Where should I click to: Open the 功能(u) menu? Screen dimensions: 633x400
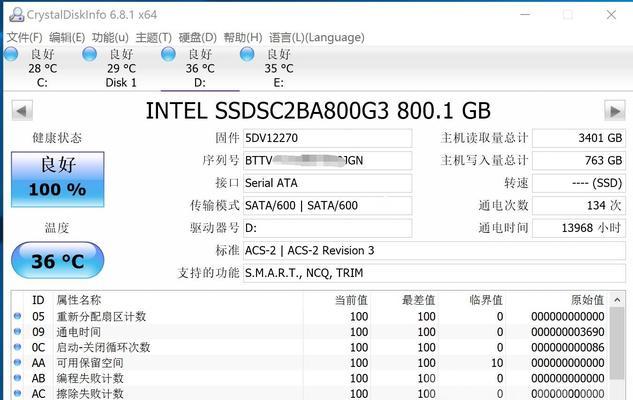pyautogui.click(x=110, y=38)
